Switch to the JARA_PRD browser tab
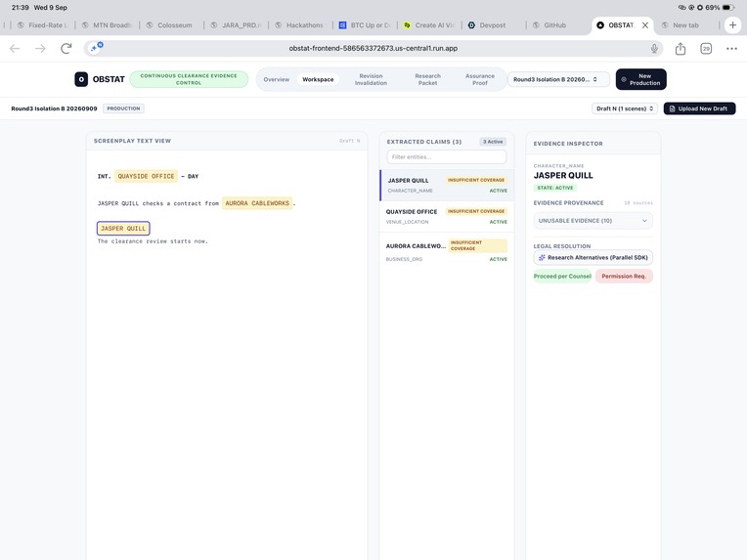Viewport: 747px width, 560px height. 237,25
